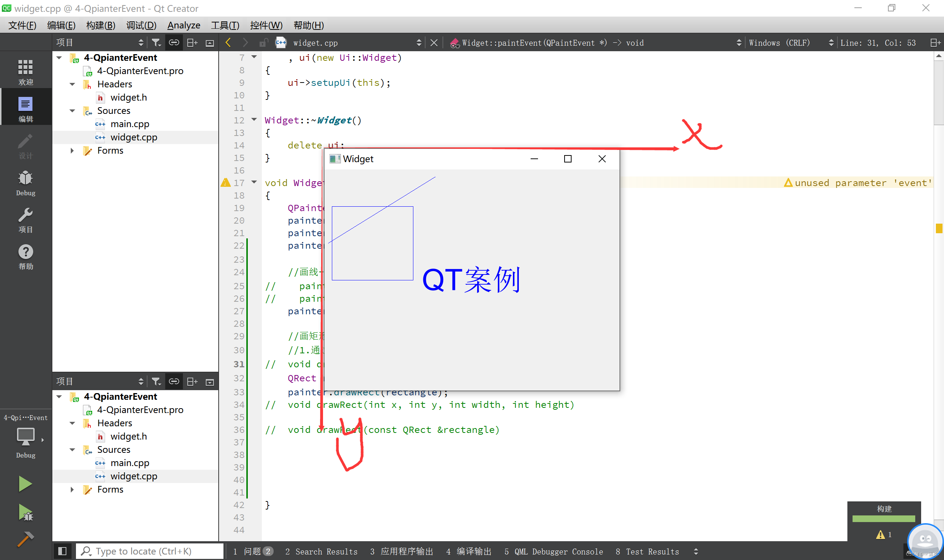Collapse the bottom Sources folder
This screenshot has height=560, width=944.
pos(72,449)
